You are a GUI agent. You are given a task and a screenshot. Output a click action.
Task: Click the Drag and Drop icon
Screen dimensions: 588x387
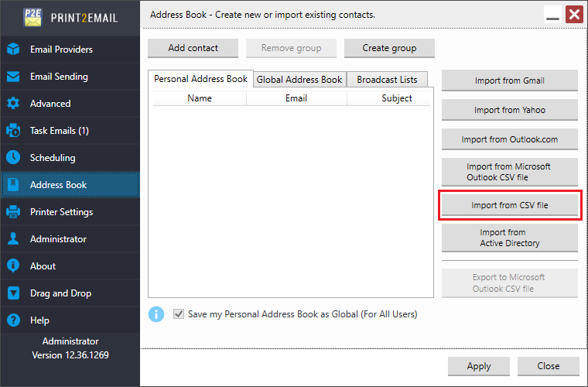[13, 293]
